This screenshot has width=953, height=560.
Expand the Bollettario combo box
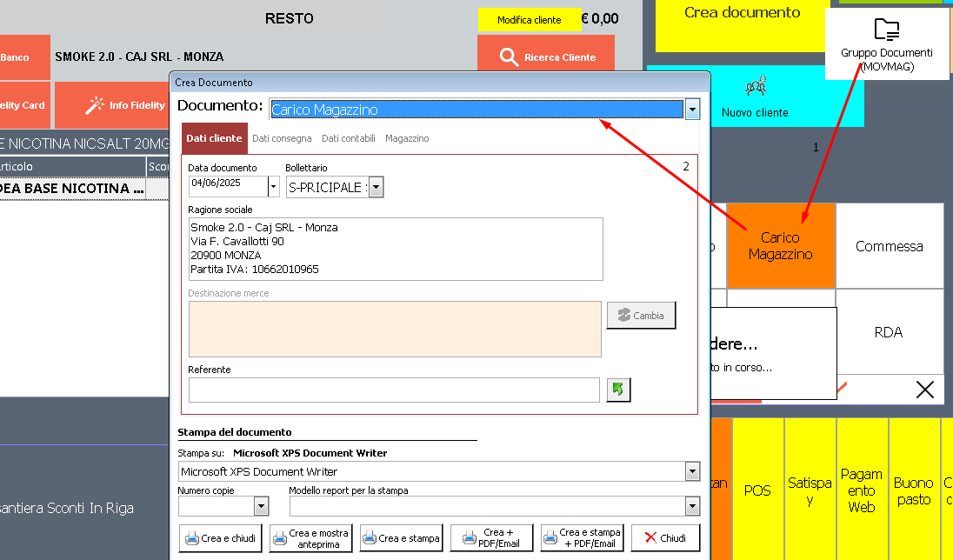point(376,187)
